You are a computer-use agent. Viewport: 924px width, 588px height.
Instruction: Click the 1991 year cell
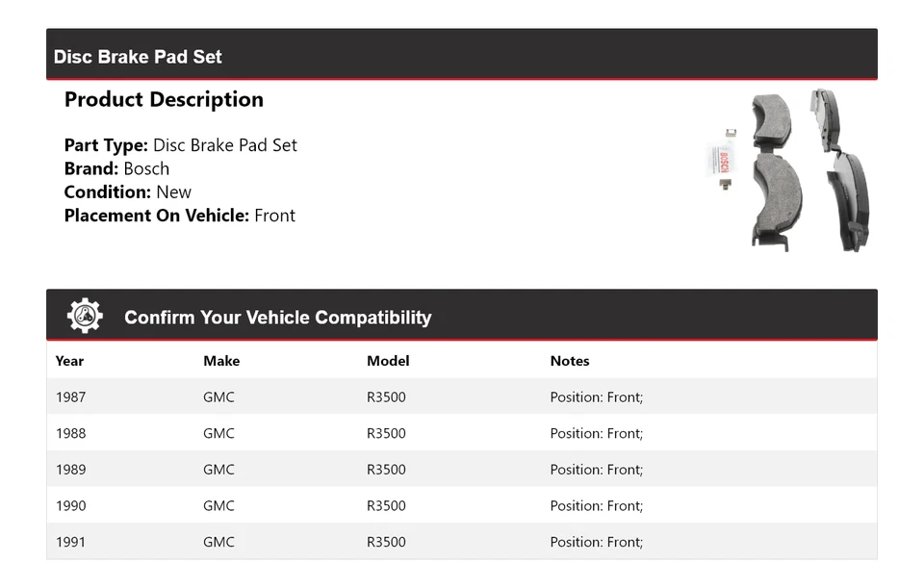[70, 542]
